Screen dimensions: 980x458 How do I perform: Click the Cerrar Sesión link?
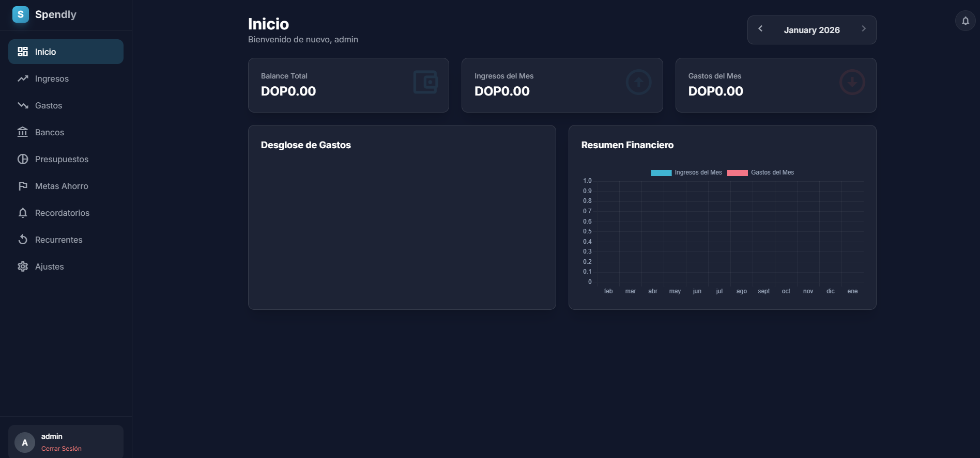[x=62, y=449]
